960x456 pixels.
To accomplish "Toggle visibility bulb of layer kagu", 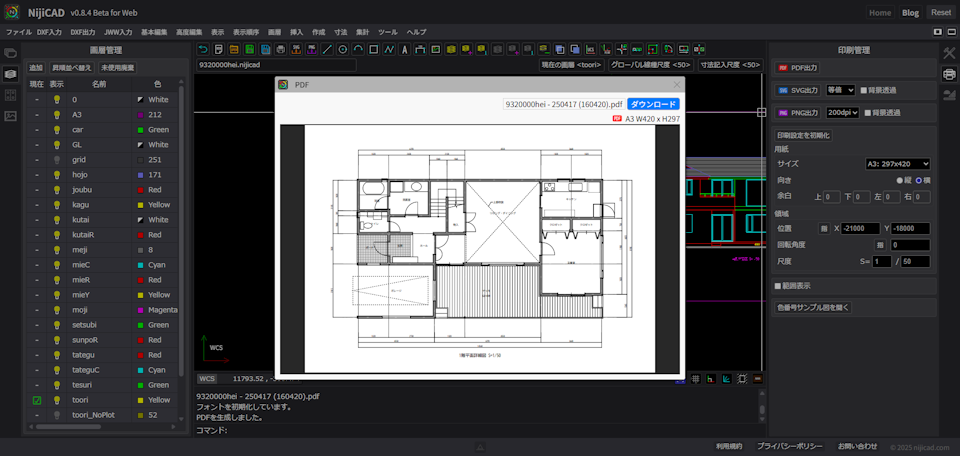I will (57, 204).
